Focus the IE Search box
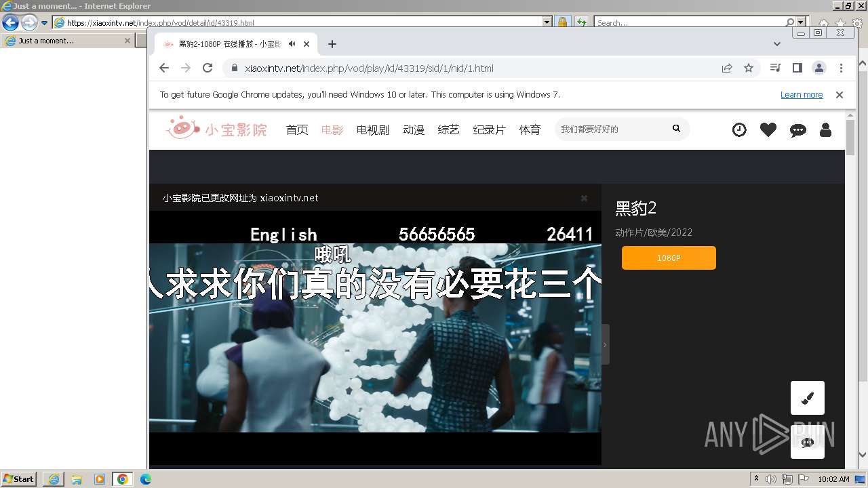The height and width of the screenshot is (488, 868). click(690, 22)
